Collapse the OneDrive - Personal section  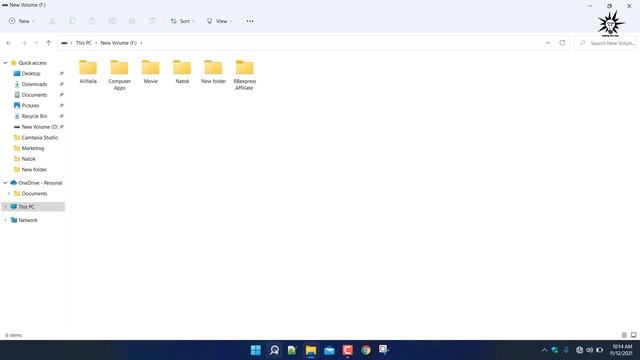tap(5, 183)
